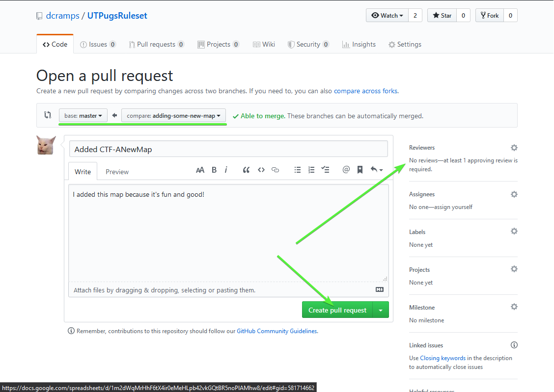The height and width of the screenshot is (392, 554).
Task: Follow the compare across forks link
Action: (366, 91)
